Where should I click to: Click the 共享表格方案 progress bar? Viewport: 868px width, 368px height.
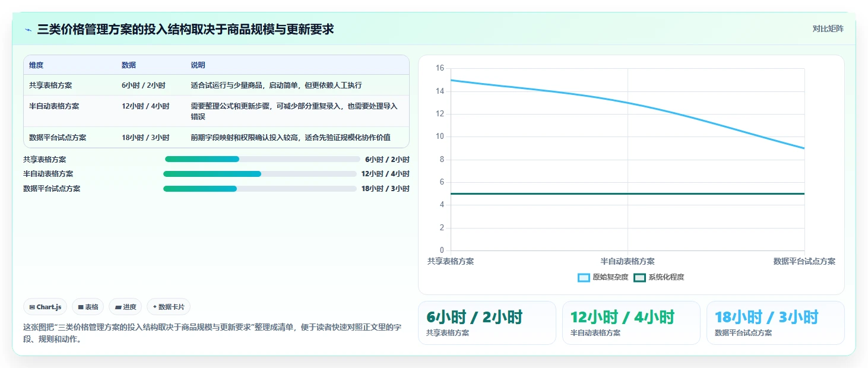click(262, 159)
